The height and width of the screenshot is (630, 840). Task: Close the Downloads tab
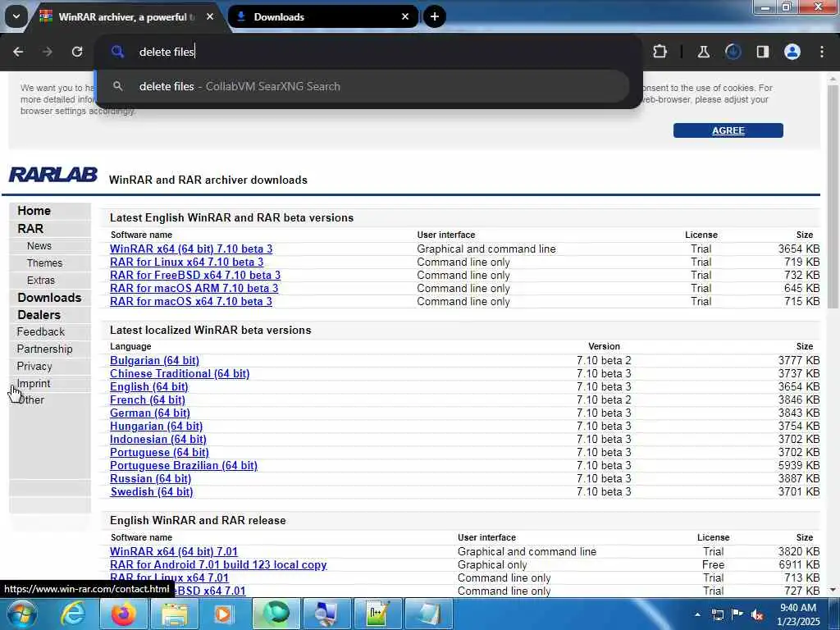405,16
